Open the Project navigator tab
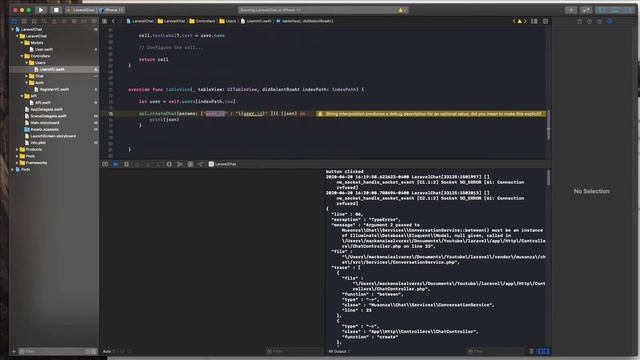 pyautogui.click(x=14, y=21)
